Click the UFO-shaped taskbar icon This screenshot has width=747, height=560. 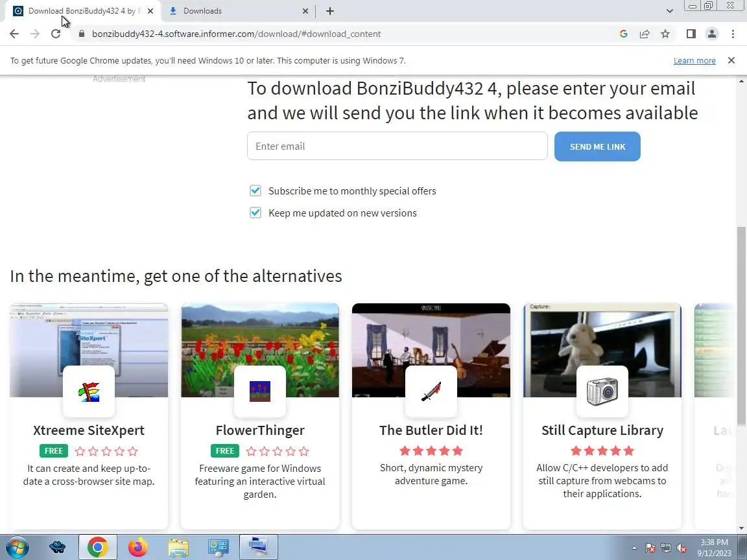pyautogui.click(x=57, y=547)
